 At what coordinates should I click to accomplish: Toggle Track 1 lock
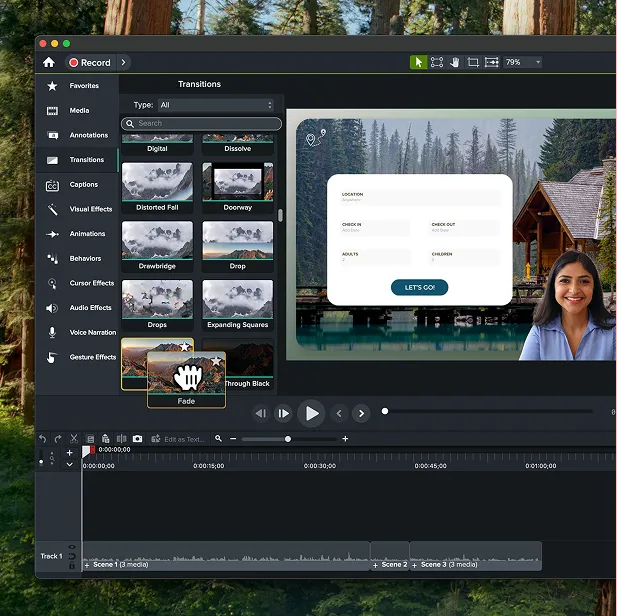(72, 566)
